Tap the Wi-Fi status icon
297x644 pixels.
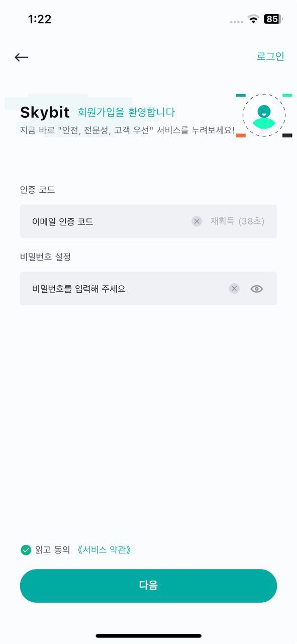[253, 19]
